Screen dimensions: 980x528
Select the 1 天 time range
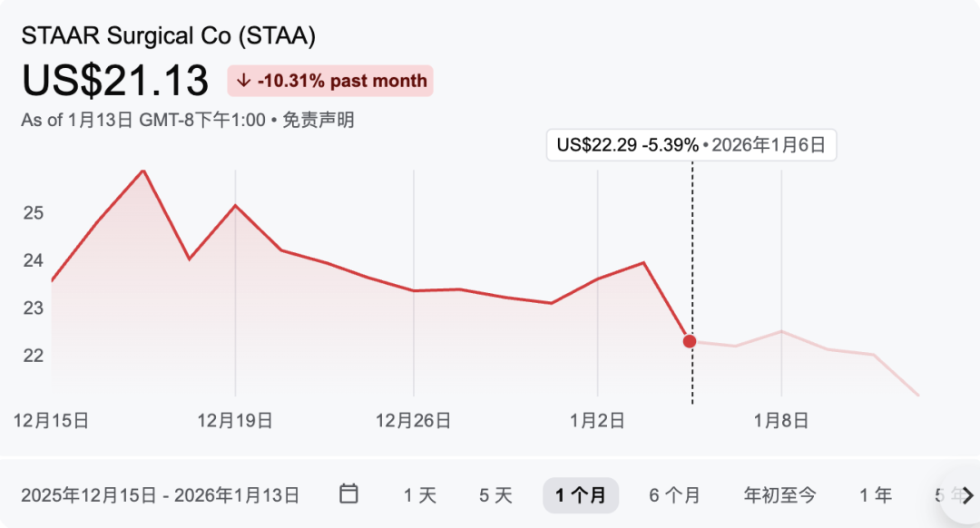pyautogui.click(x=420, y=495)
